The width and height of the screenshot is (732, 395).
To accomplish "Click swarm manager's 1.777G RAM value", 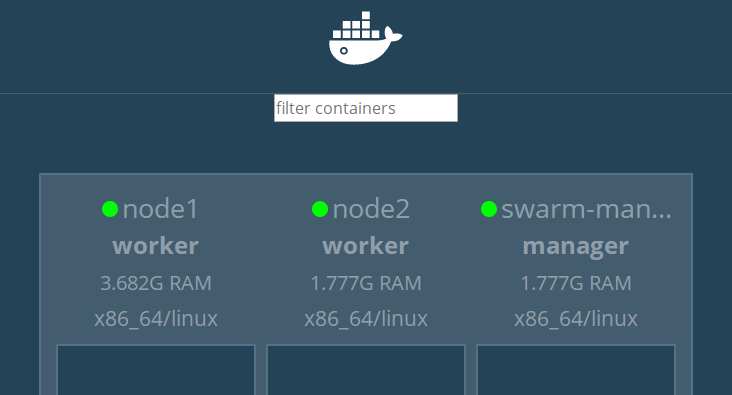I will coord(576,283).
